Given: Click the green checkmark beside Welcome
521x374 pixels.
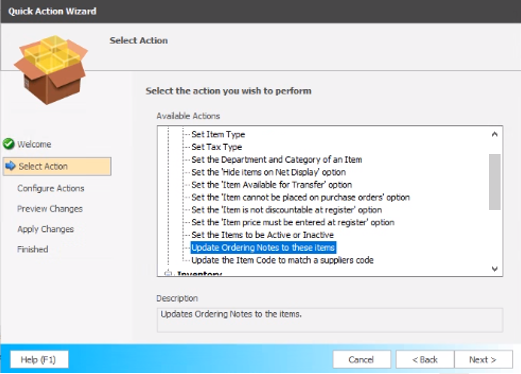Looking at the screenshot, I should tap(9, 144).
